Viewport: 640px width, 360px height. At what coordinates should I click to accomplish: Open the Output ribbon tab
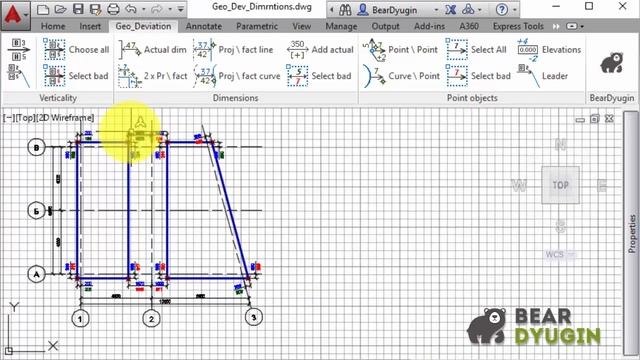tap(385, 26)
